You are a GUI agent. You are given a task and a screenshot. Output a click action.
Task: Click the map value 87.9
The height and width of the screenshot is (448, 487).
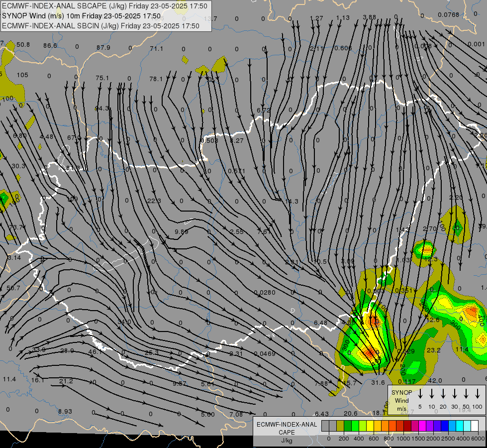pyautogui.click(x=103, y=48)
